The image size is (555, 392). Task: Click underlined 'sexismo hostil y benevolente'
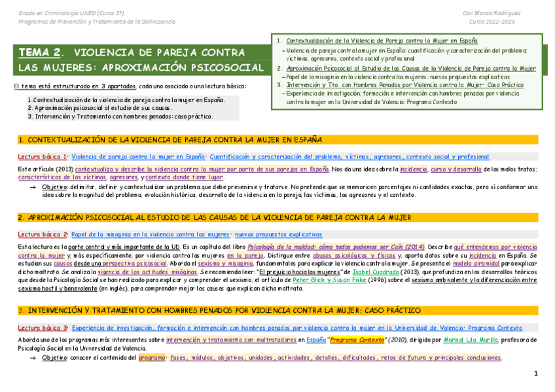(x=58, y=289)
